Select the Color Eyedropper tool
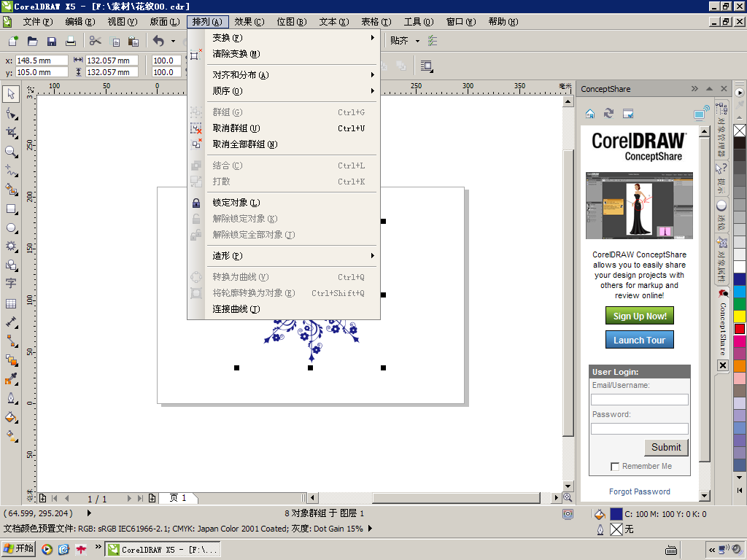Screen dimensions: 747x560 [x=11, y=379]
